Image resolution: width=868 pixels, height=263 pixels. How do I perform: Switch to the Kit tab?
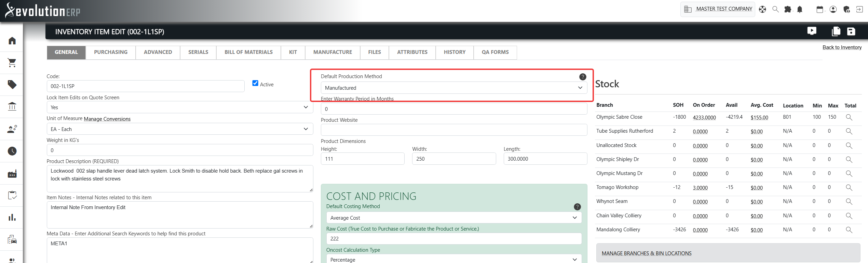tap(293, 52)
